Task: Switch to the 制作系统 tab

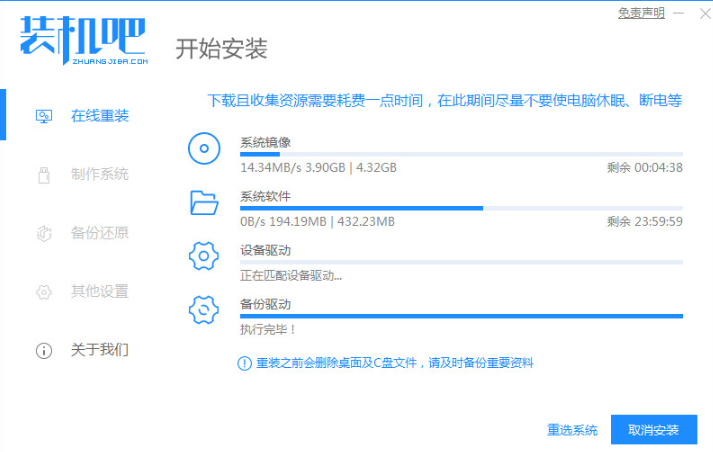Action: 99,175
